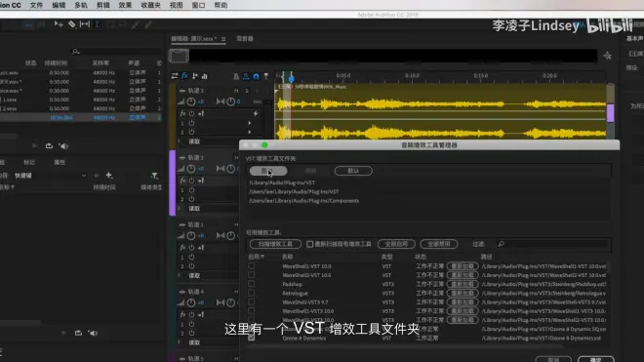This screenshot has width=644, height=362.
Task: Enable the Padshop plug-in checkbox
Action: pyautogui.click(x=252, y=284)
